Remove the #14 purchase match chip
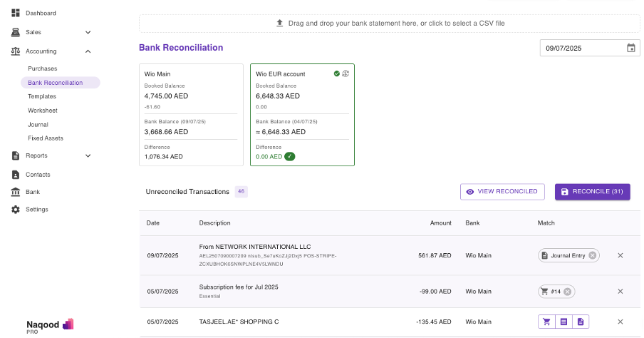Image resolution: width=644 pixels, height=338 pixels. (567, 291)
